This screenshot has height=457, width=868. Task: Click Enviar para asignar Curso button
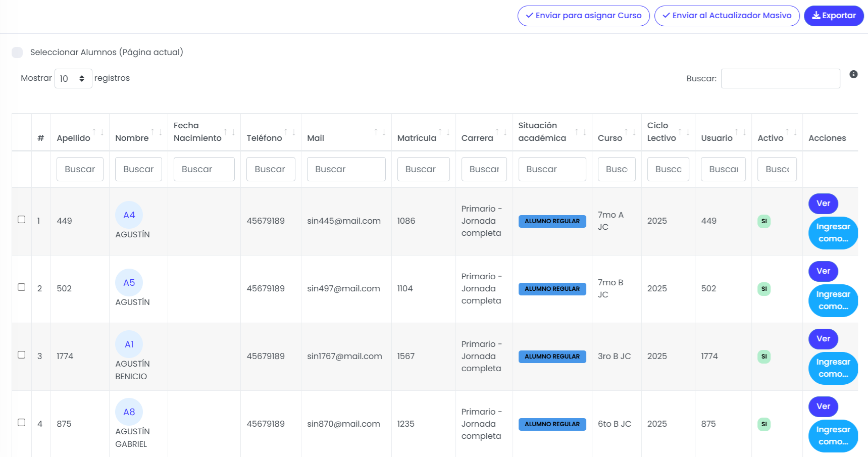tap(584, 16)
